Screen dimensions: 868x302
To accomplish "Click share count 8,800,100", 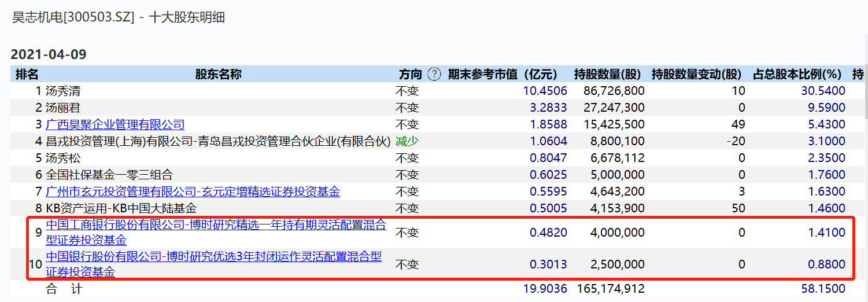I will (x=618, y=141).
